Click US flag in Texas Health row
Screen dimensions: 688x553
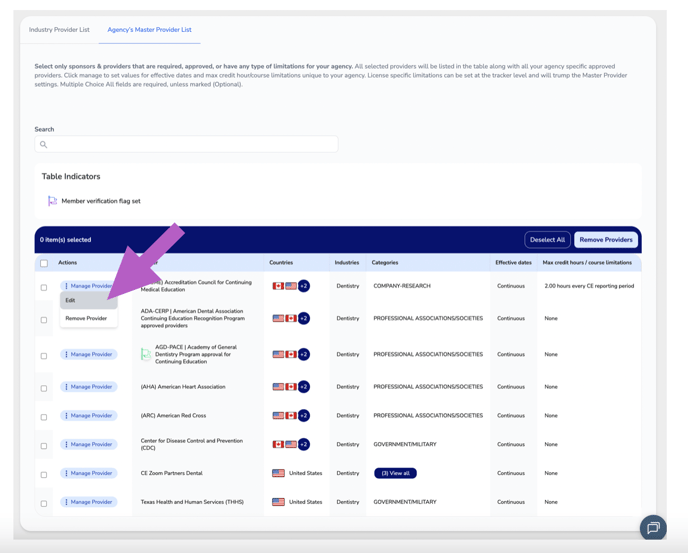[x=278, y=502]
